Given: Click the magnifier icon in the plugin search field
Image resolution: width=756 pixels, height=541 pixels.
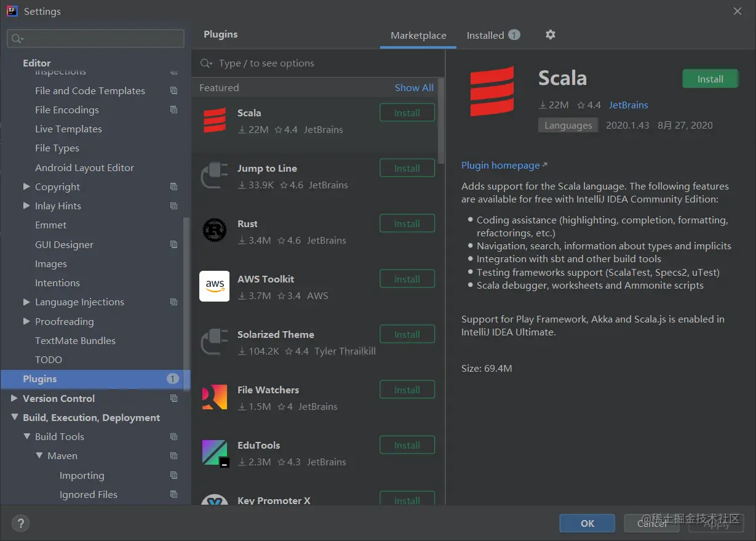Looking at the screenshot, I should 206,63.
